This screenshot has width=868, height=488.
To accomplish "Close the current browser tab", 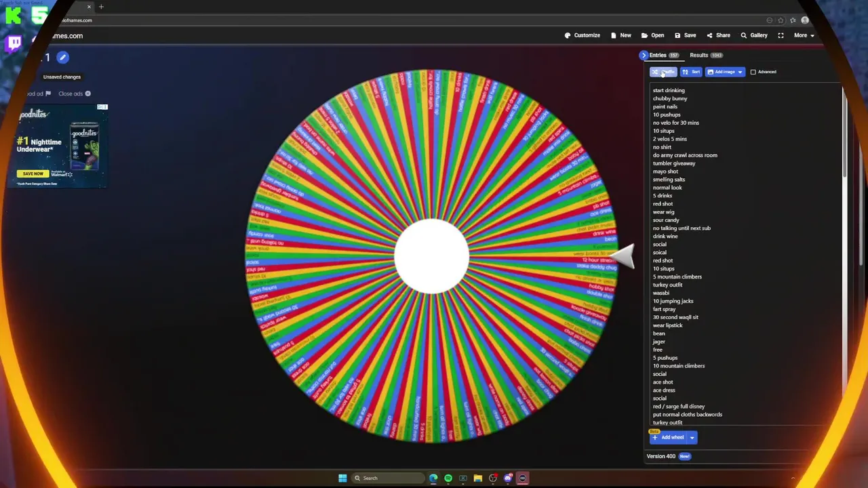I will point(89,7).
